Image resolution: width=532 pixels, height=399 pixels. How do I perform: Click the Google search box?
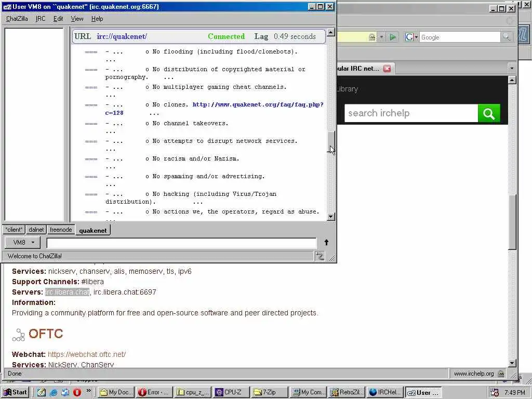click(x=459, y=37)
